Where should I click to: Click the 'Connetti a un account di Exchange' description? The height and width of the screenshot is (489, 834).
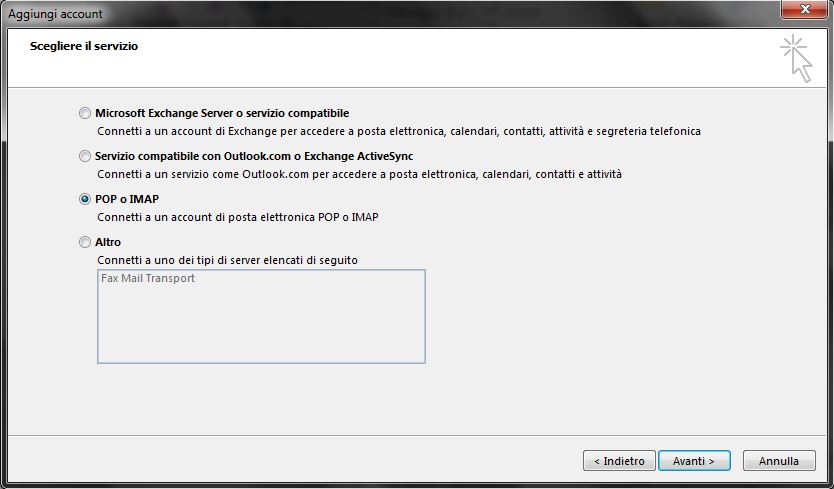tap(399, 131)
